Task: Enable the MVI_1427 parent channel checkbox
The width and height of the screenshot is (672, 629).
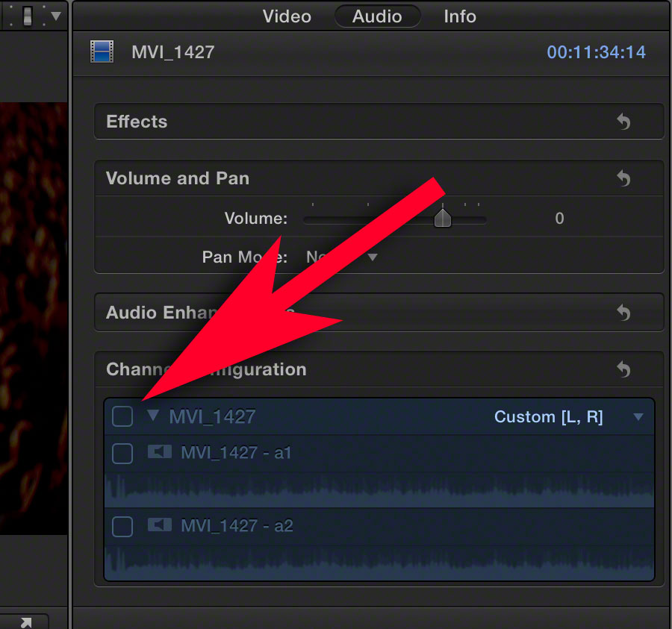Action: pyautogui.click(x=122, y=416)
